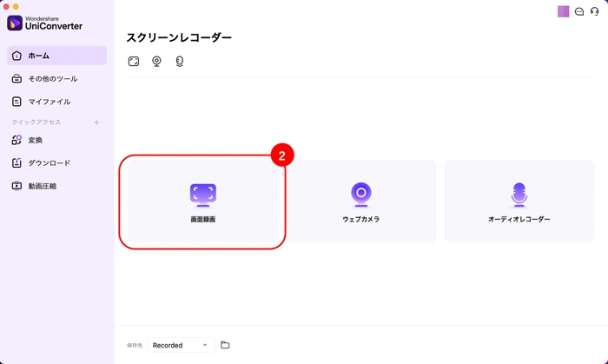
Task: Open the save folder icon
Action: click(x=225, y=345)
